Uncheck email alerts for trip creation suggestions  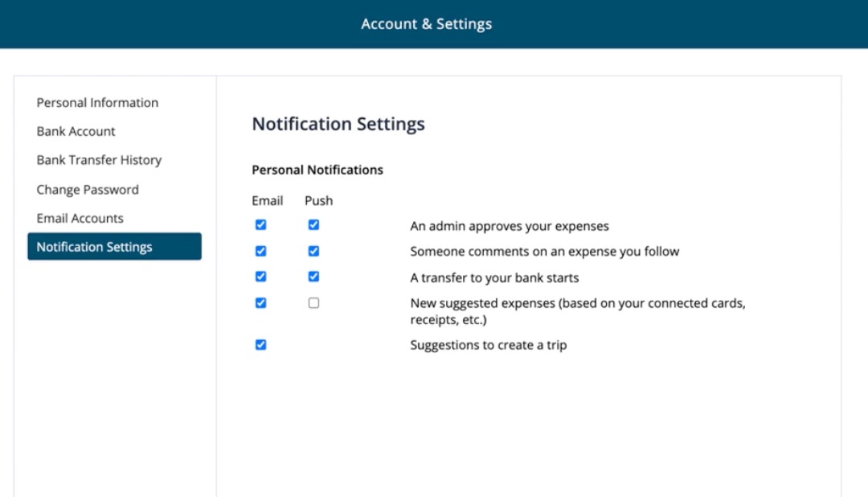click(260, 344)
